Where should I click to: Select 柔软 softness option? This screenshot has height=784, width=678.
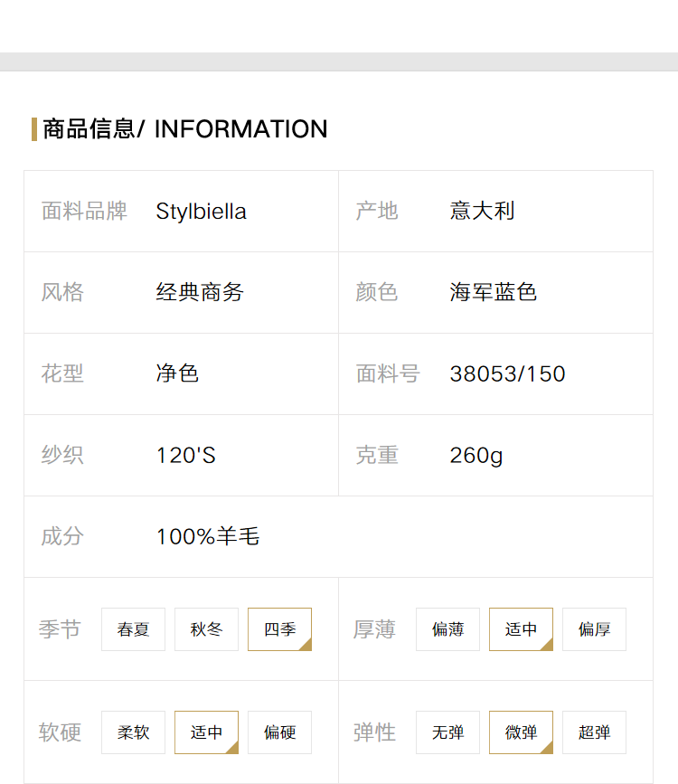[133, 732]
